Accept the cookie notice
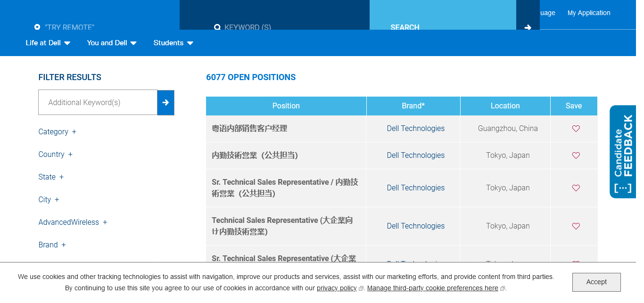Screen dimensions: 644x303 pos(596,282)
